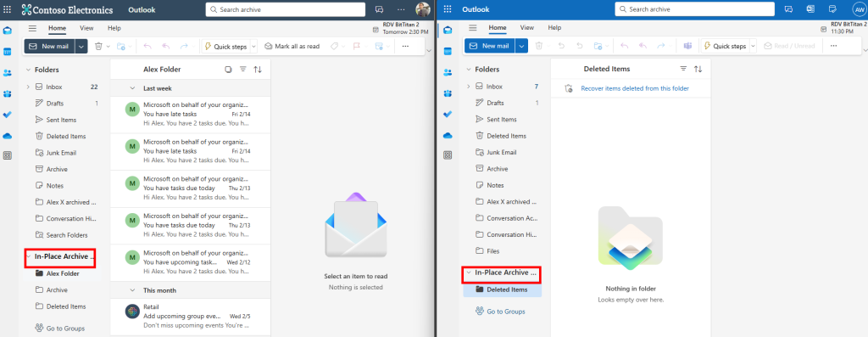The width and height of the screenshot is (868, 337).
Task: Select Home tab in Contoso window
Action: point(57,28)
